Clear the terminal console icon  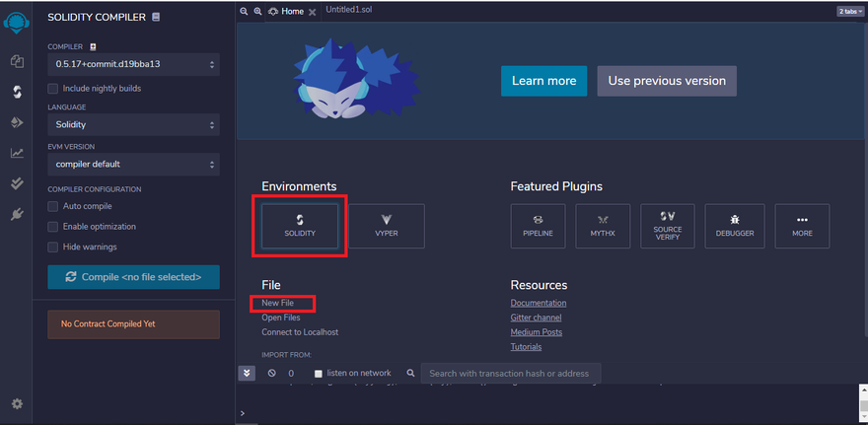(x=271, y=374)
